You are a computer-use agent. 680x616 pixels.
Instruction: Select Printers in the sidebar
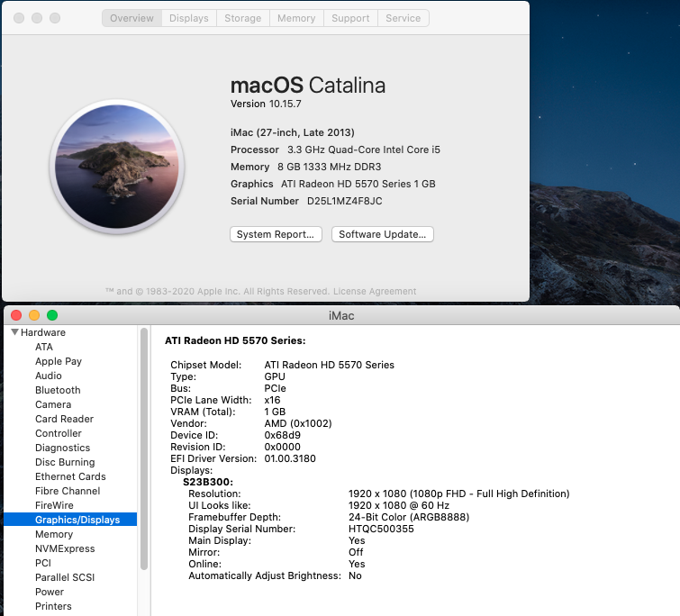pyautogui.click(x=53, y=606)
